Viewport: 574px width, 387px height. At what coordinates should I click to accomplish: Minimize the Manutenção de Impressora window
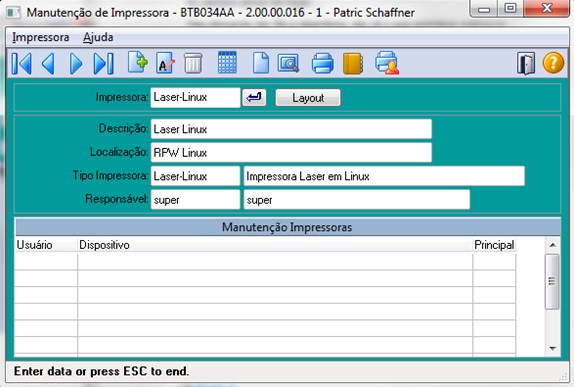[484, 9]
